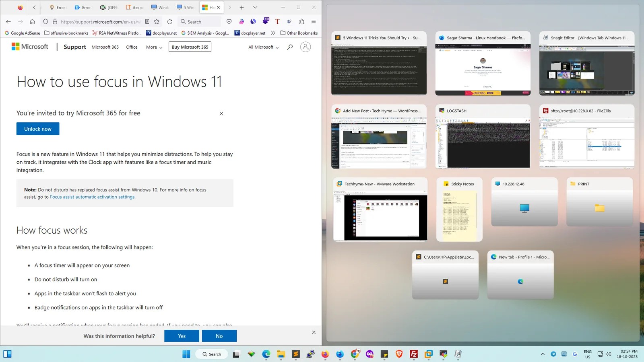The image size is (644, 362).
Task: Show site security info via padlock icon
Action: point(55,22)
